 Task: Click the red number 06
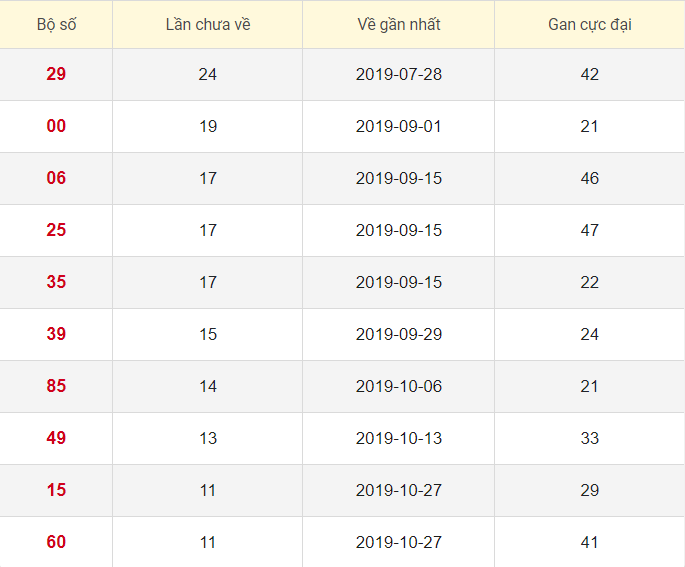point(56,178)
